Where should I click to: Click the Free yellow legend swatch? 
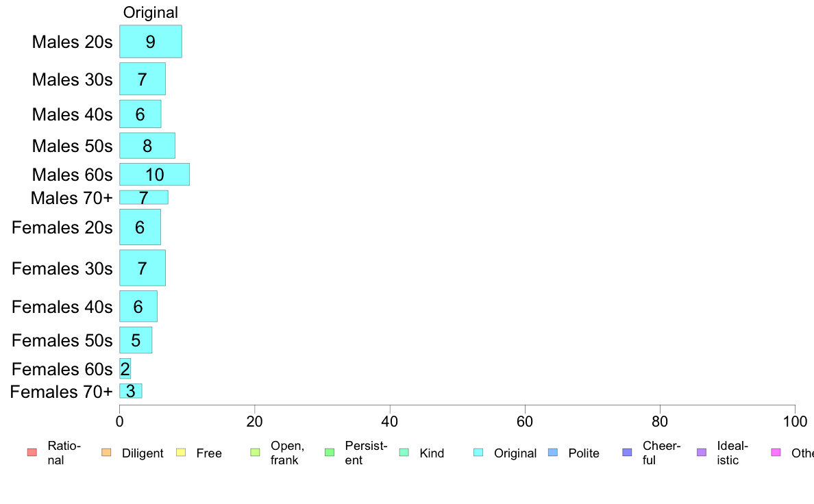[x=181, y=453]
